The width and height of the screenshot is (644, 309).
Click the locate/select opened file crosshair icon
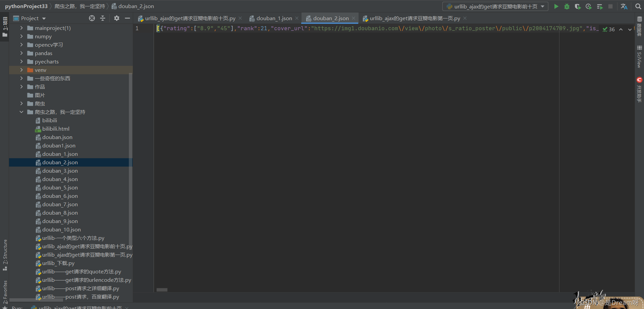92,18
